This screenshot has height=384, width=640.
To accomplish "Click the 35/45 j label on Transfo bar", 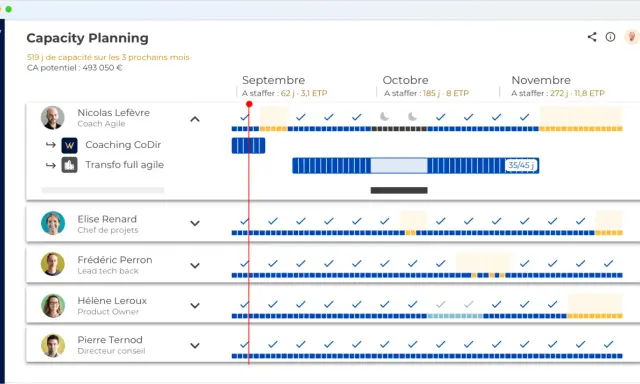I will click(x=521, y=165).
